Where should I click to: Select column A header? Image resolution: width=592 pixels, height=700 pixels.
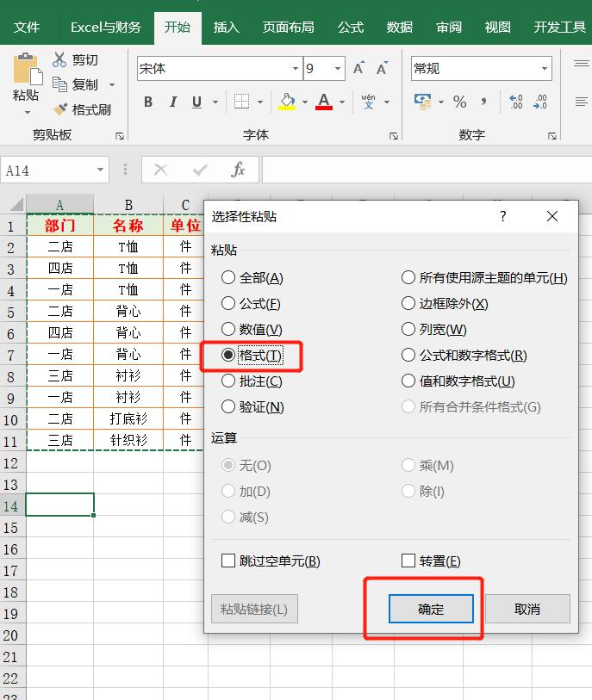(x=59, y=205)
